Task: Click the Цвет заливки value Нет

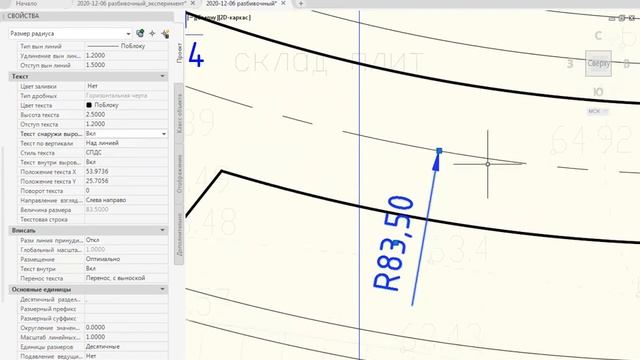Action: pos(126,86)
